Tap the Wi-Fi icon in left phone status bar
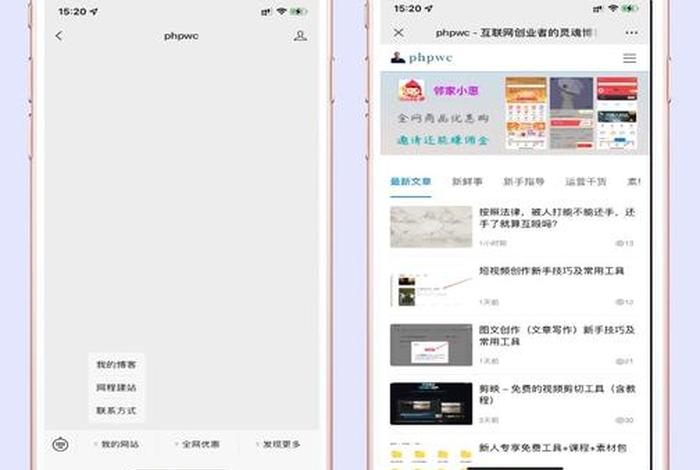The image size is (700, 470). pos(281,11)
